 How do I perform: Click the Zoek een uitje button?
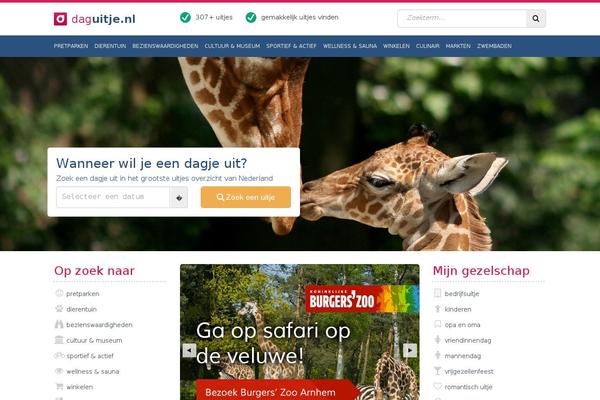click(x=246, y=197)
